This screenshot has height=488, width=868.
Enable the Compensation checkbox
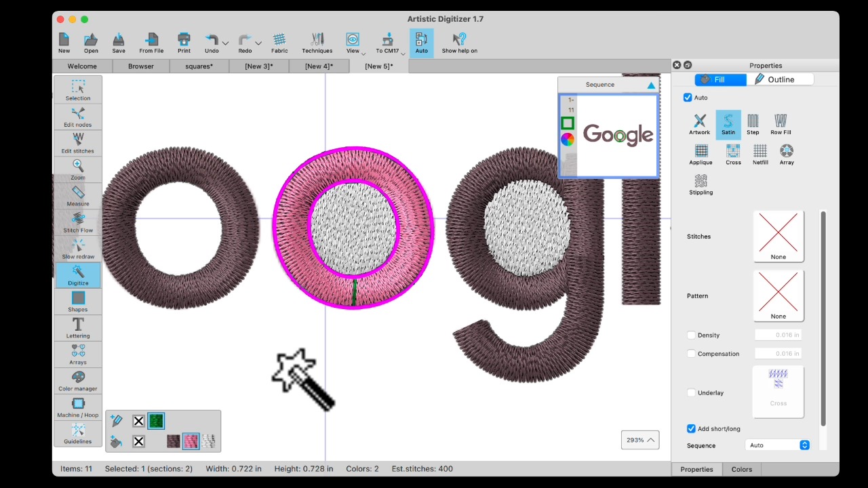click(x=691, y=353)
